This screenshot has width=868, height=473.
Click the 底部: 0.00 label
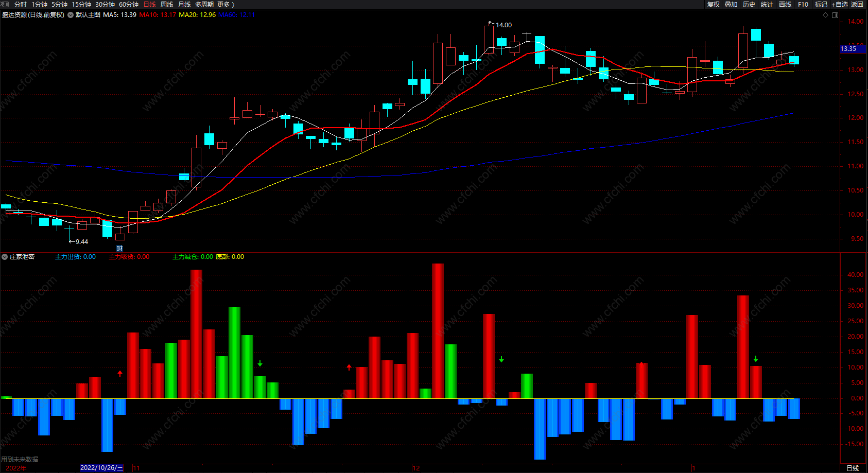point(230,257)
